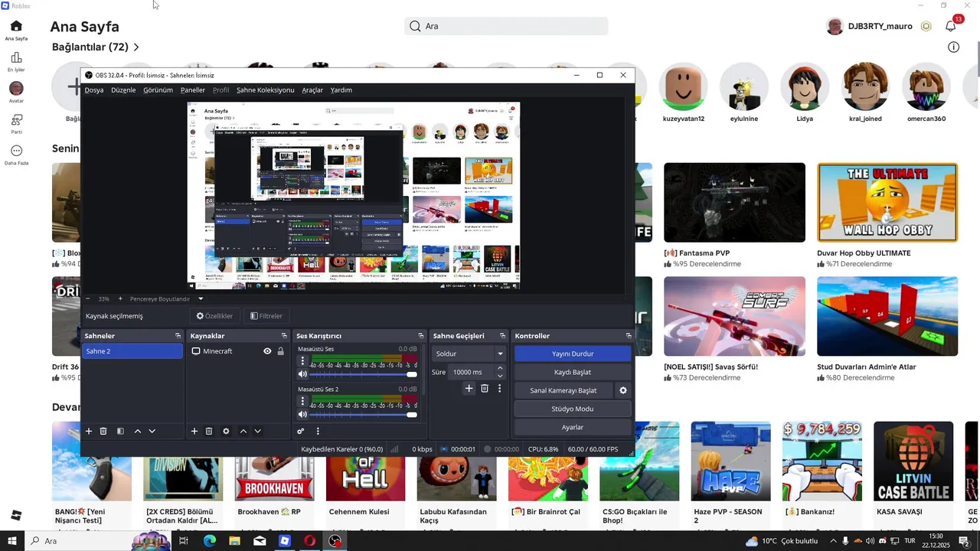Open Masaüstü Ses 2 options menu
The image size is (980, 551).
(x=302, y=400)
